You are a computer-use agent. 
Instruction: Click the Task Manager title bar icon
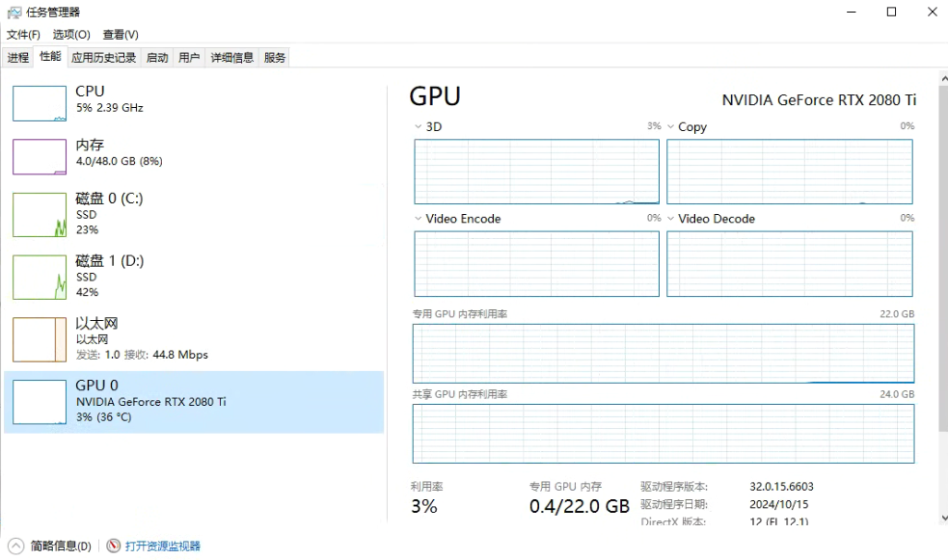[x=14, y=13]
